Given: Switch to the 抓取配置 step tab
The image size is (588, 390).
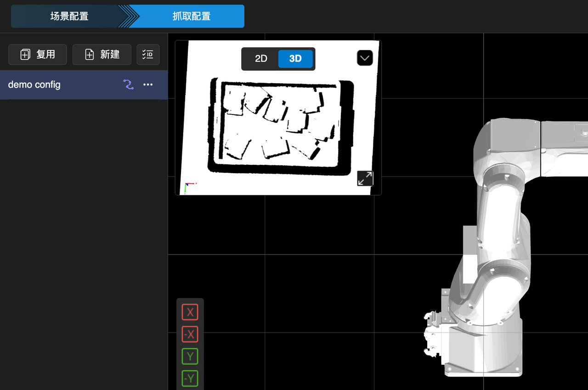Looking at the screenshot, I should 192,17.
